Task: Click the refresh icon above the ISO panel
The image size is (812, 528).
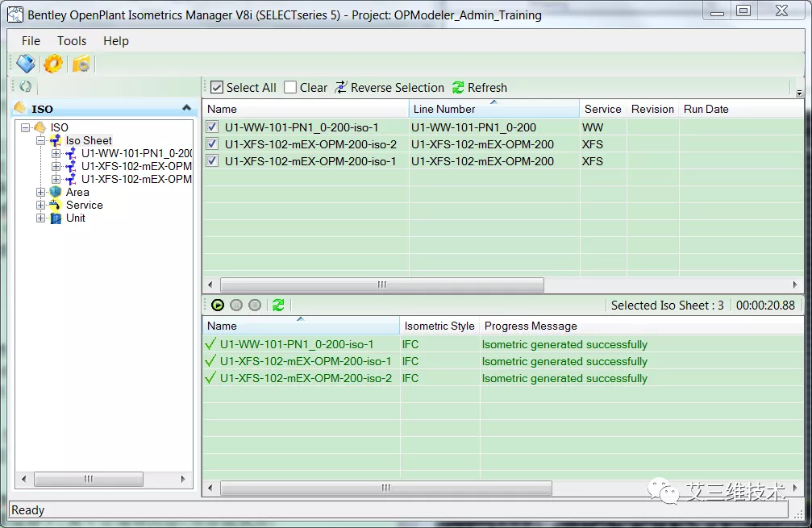Action: (26, 86)
